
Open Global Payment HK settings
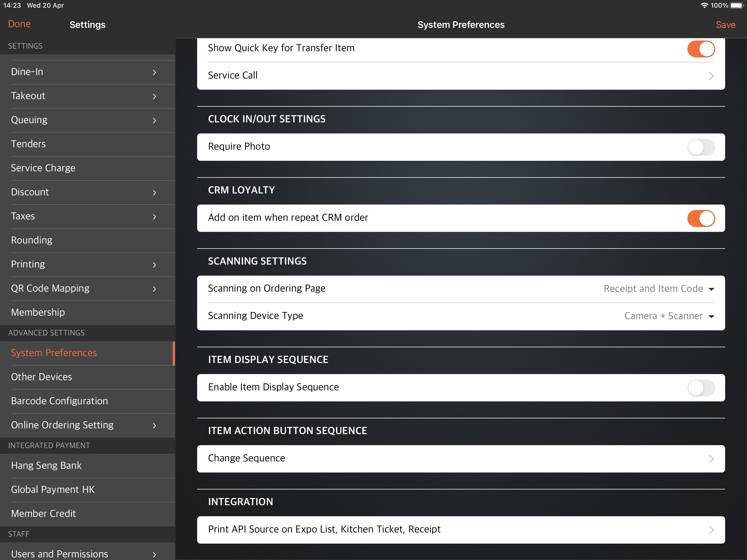click(x=87, y=490)
